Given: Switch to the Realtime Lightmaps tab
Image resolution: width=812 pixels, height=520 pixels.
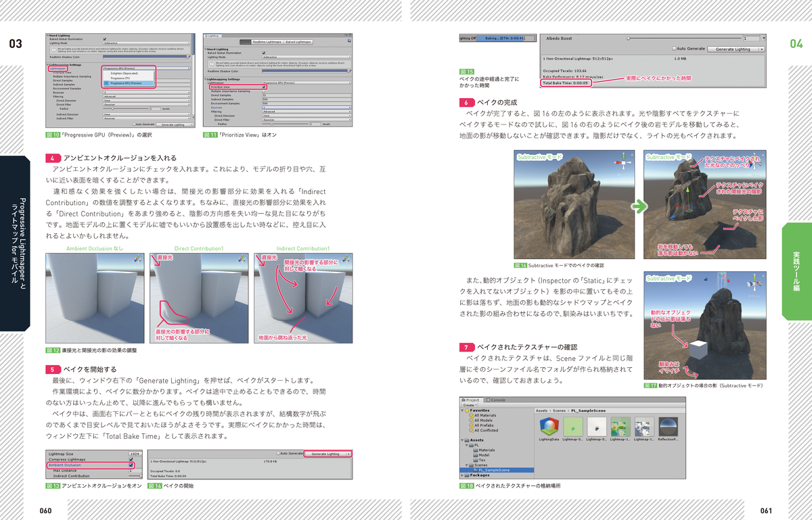Looking at the screenshot, I should point(268,42).
